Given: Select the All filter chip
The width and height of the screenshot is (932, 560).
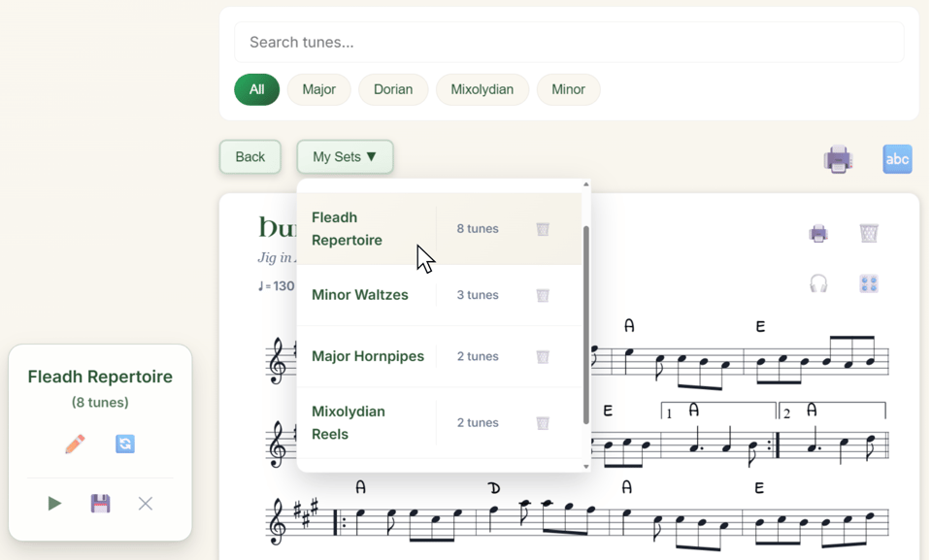Looking at the screenshot, I should [x=256, y=89].
